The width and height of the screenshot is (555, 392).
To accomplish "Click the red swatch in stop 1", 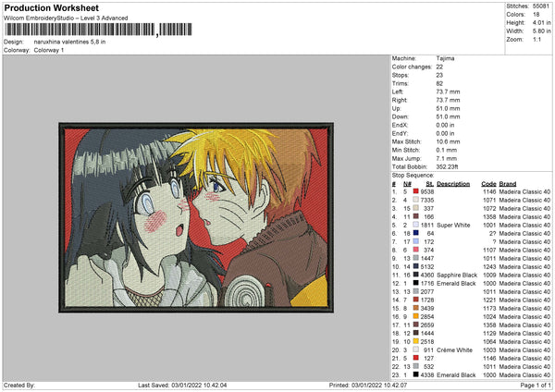I will pyautogui.click(x=416, y=191).
